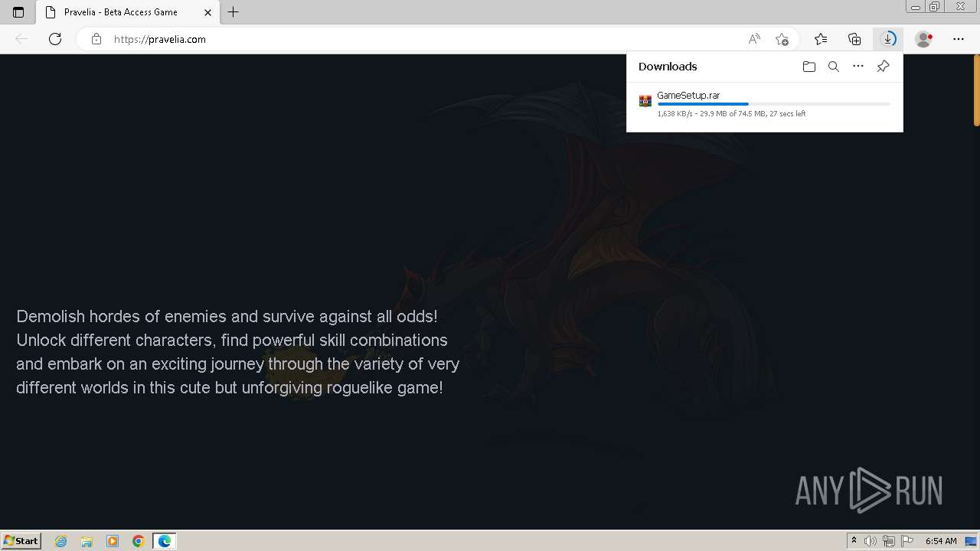Open the Windows Start menu
Screen dimensions: 980x551
tap(21, 541)
